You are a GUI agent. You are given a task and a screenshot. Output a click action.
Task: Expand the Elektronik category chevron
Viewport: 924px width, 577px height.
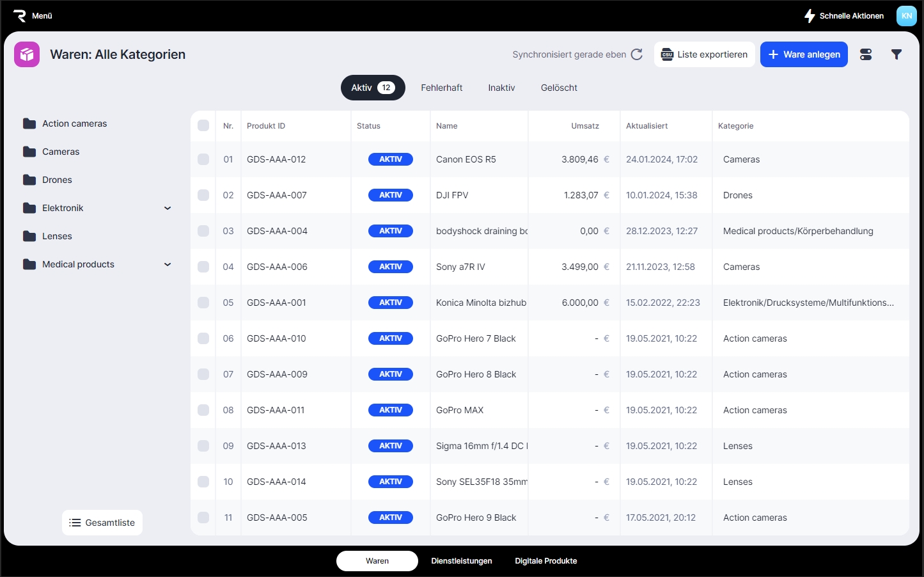[168, 208]
